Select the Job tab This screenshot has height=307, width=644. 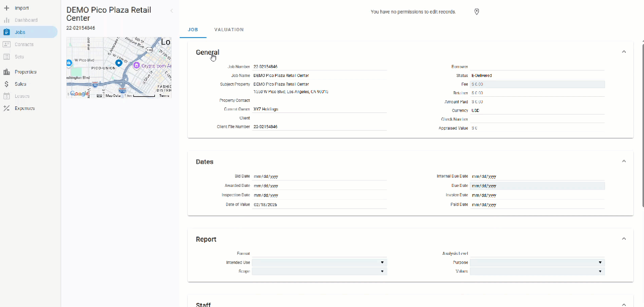click(193, 30)
